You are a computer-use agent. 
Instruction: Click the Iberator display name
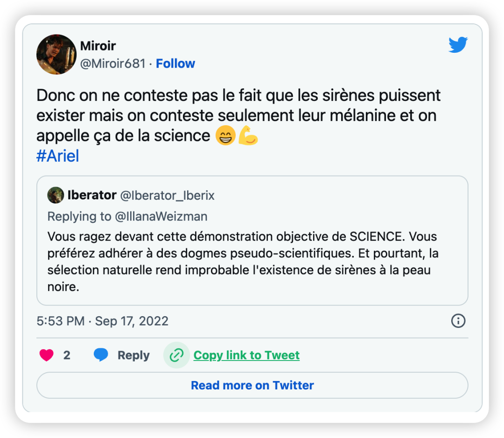92,195
